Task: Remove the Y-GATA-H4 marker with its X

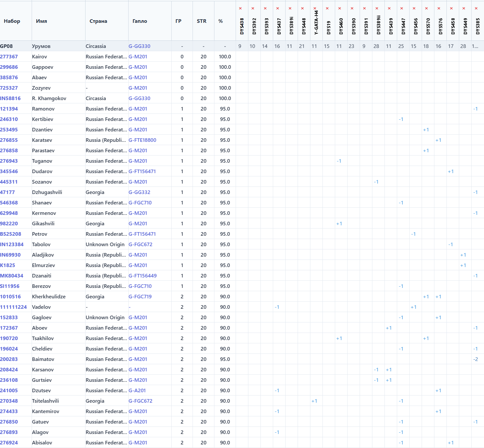Action: tap(315, 8)
